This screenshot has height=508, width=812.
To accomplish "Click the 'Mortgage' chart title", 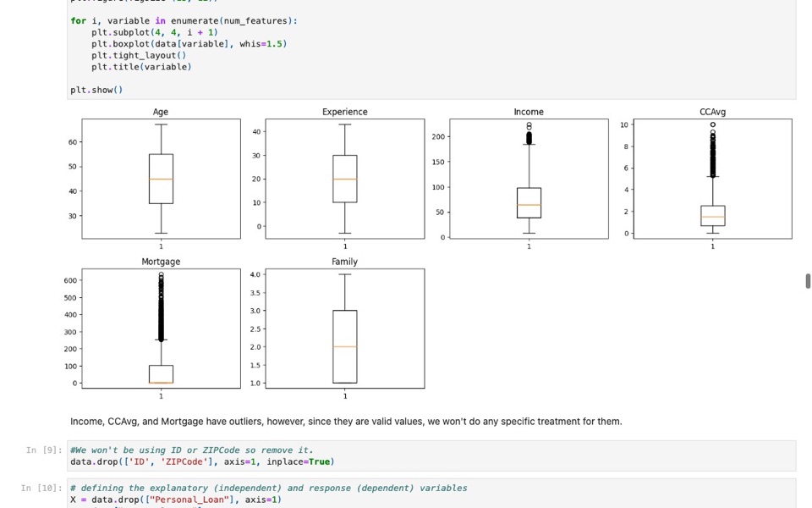I will [161, 262].
